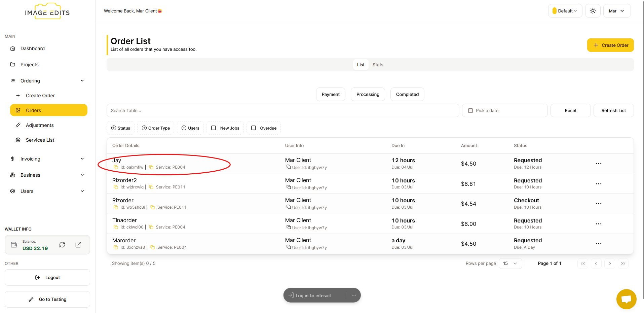Open the Pick a date field
Viewport: 644px width, 313px height.
[x=505, y=110]
